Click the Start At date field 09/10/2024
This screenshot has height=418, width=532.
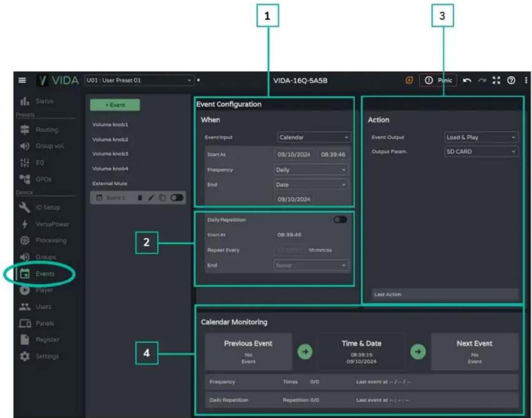[x=293, y=155]
